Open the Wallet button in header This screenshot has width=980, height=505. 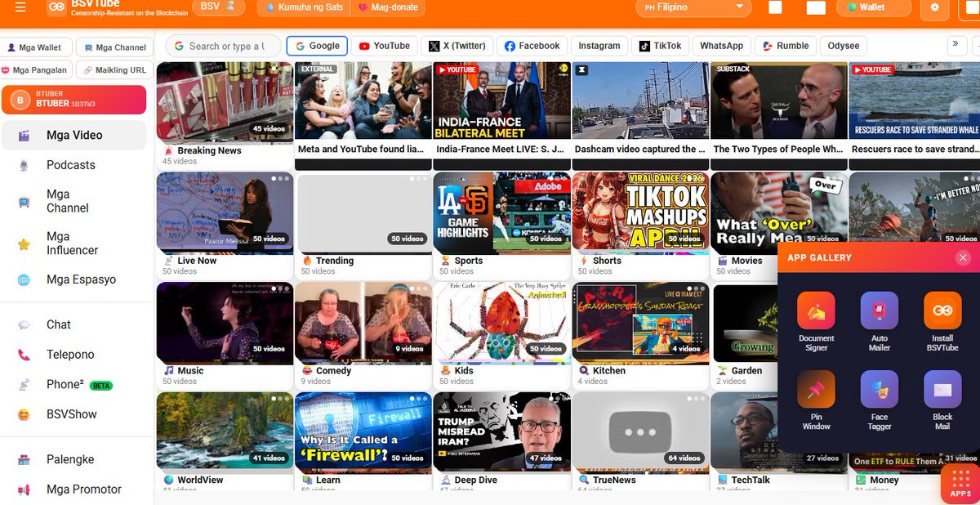[873, 7]
